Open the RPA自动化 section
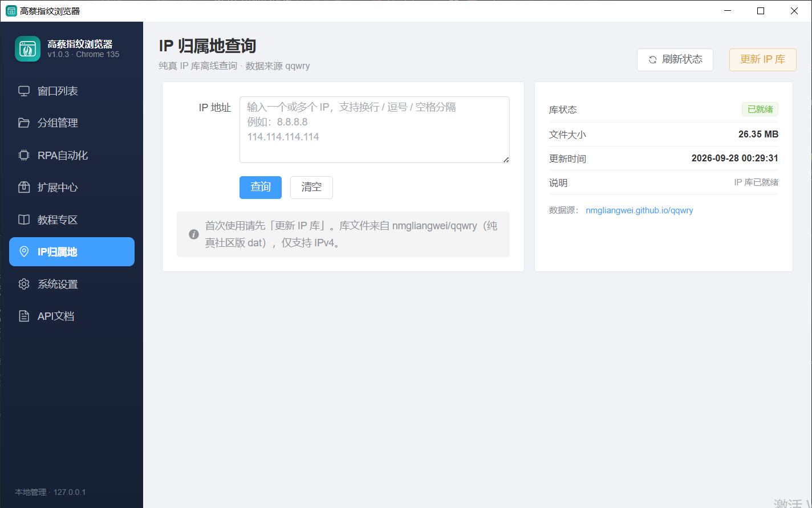812x508 pixels. [x=72, y=155]
